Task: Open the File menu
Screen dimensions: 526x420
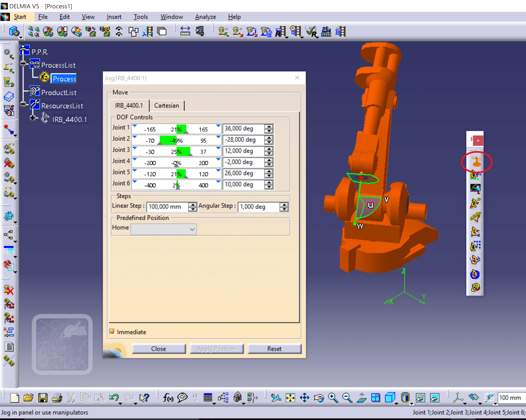Action: [x=43, y=17]
